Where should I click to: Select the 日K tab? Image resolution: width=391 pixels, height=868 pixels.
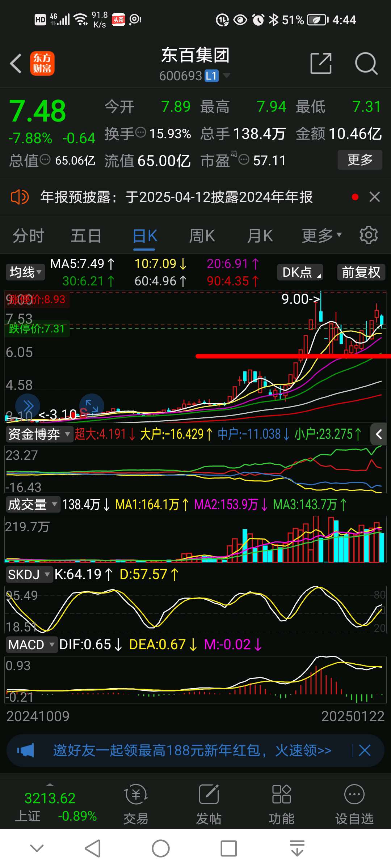click(145, 236)
